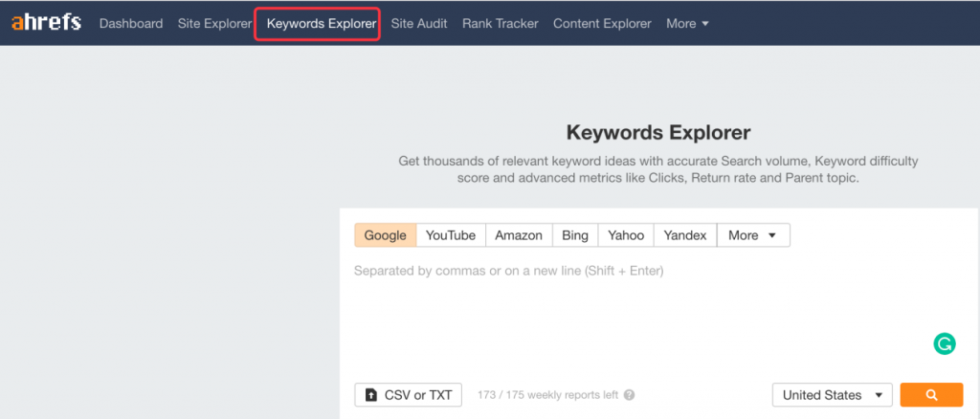Screen dimensions: 980x419
Task: Click the ahrefs logo
Action: point(46,23)
